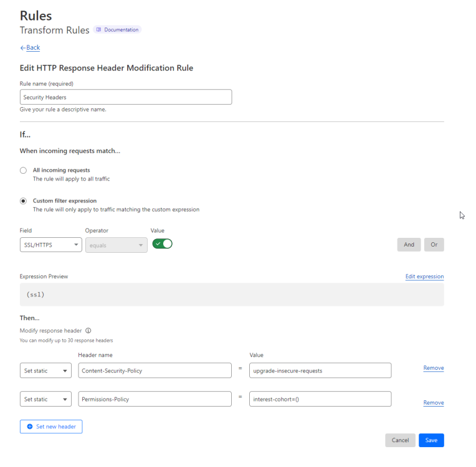This screenshot has width=476, height=467.
Task: Open the SSL/HTTPS Field dropdown
Action: [51, 245]
